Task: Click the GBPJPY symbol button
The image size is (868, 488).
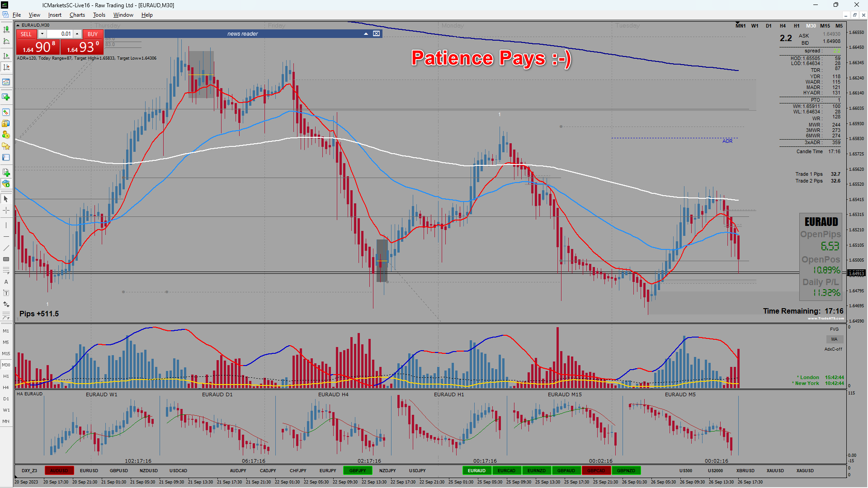Action: [x=358, y=471]
